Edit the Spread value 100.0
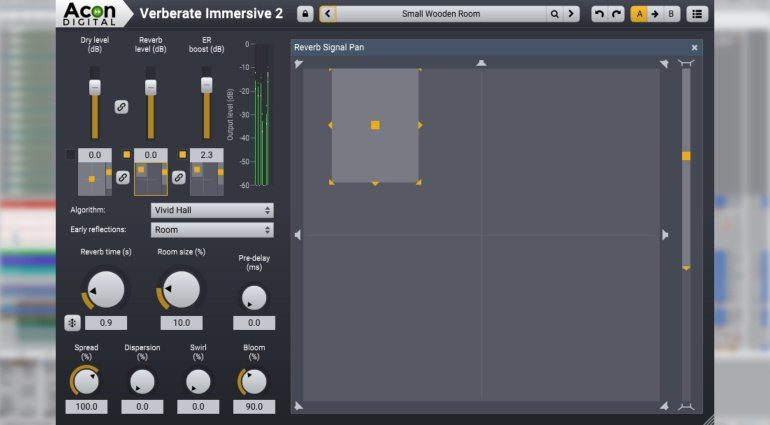 pyautogui.click(x=86, y=407)
